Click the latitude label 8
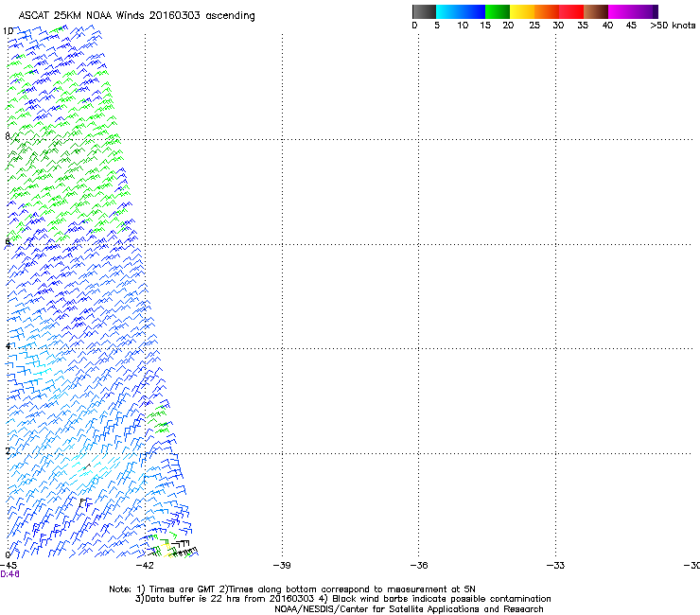Viewport: 700px width, 615px height. point(8,136)
